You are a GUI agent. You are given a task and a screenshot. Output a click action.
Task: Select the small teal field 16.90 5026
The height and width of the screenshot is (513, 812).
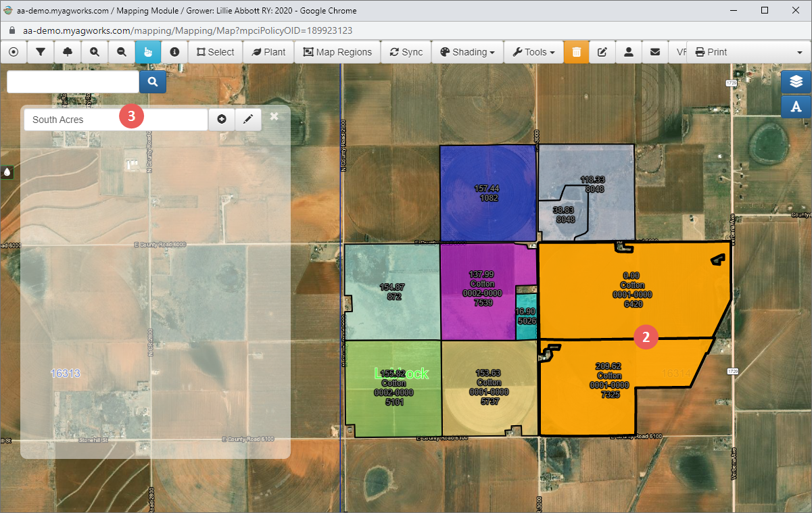pyautogui.click(x=526, y=316)
